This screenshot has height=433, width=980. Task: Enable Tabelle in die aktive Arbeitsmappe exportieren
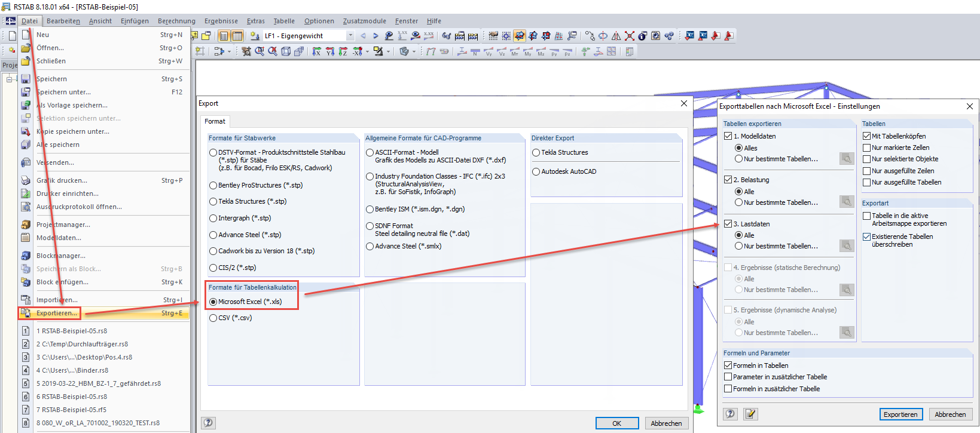pyautogui.click(x=866, y=216)
